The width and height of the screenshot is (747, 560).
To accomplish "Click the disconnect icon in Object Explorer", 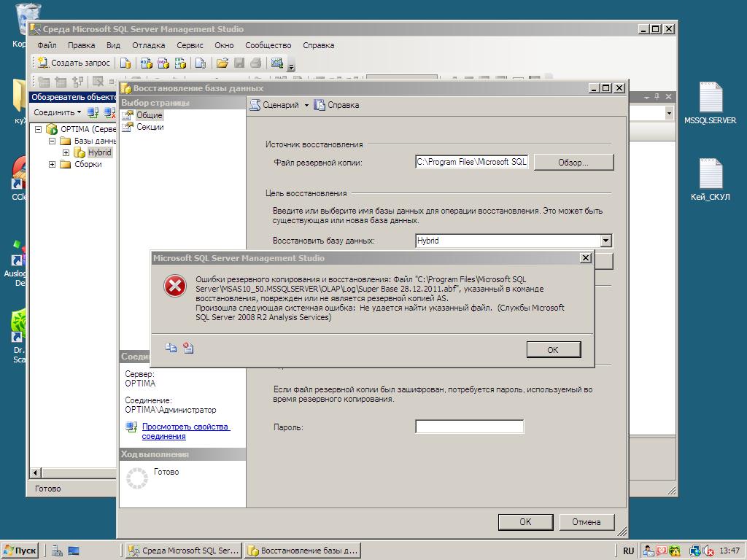I will click(109, 112).
